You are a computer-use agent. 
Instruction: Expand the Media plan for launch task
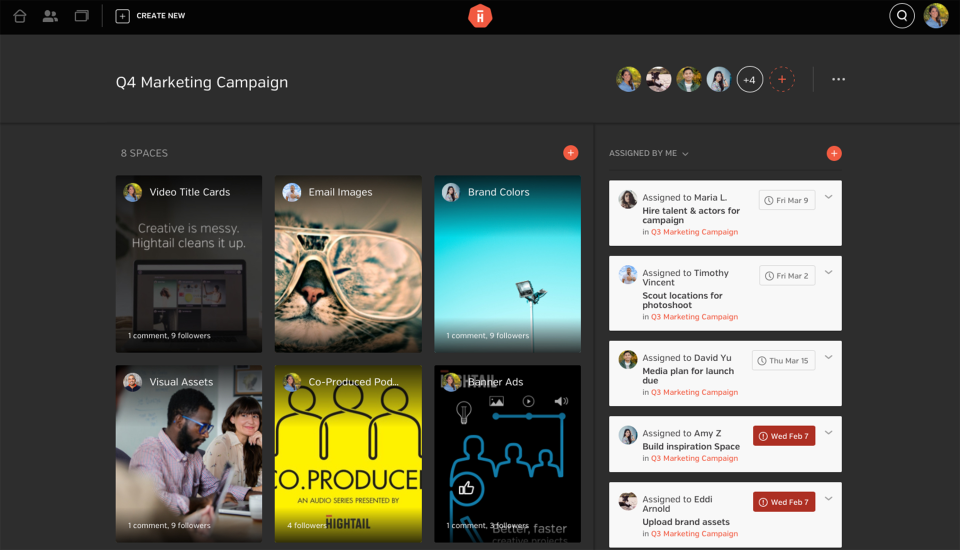[828, 358]
